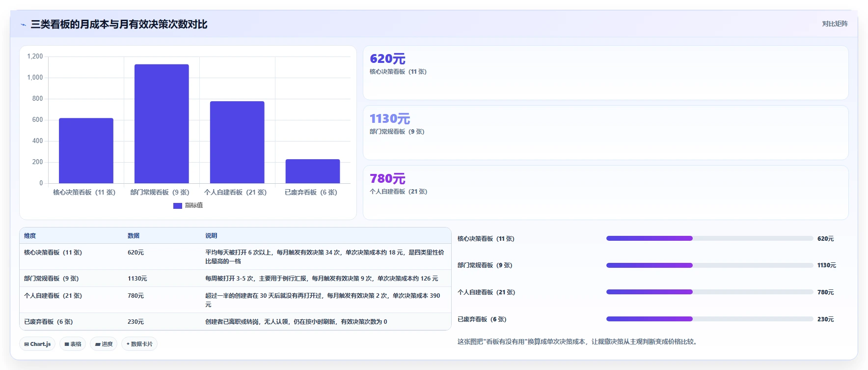The width and height of the screenshot is (868, 370).
Task: Click the 对比矩阵 label in the header
Action: [x=835, y=24]
